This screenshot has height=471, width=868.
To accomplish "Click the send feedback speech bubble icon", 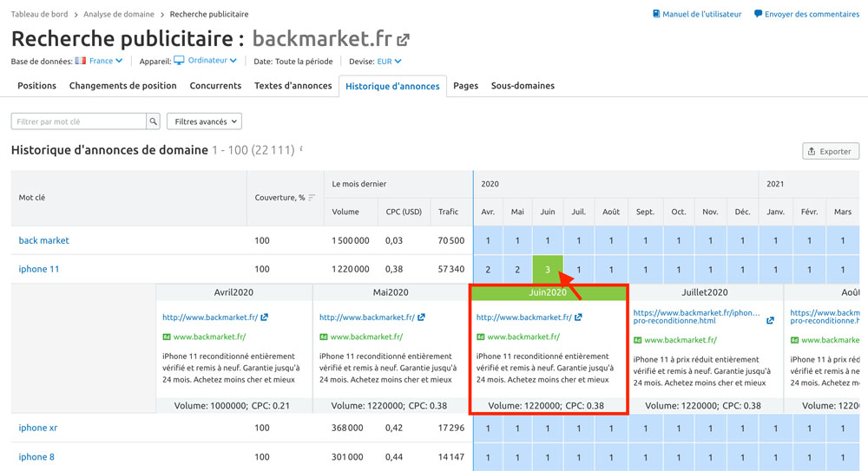I will pos(758,14).
